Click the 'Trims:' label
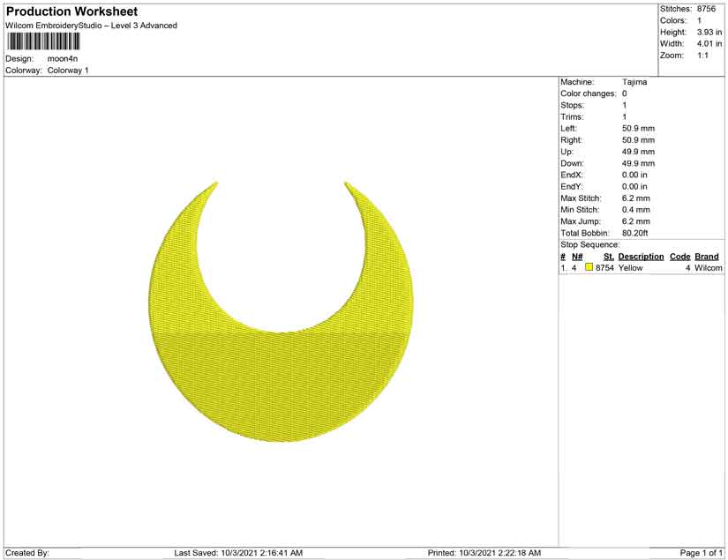The width and height of the screenshot is (728, 560). click(x=572, y=117)
